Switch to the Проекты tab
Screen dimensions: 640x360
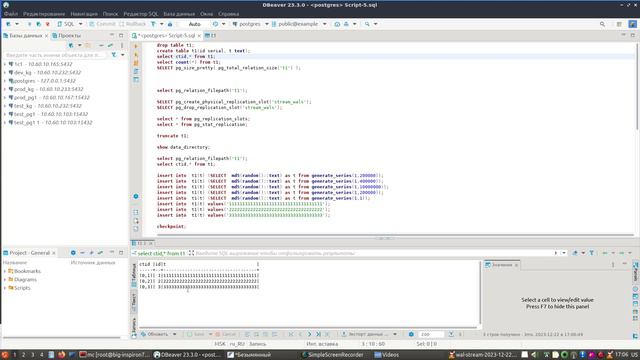[x=67, y=36]
